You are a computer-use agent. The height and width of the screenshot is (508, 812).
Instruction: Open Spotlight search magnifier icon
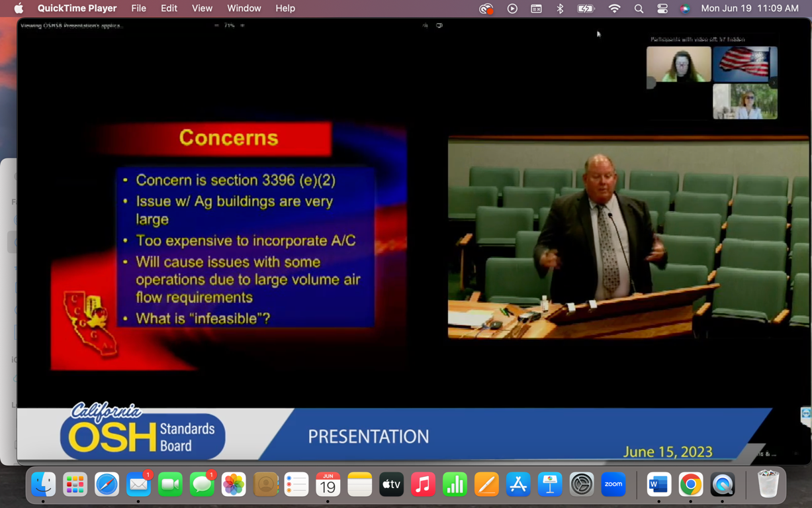point(639,9)
